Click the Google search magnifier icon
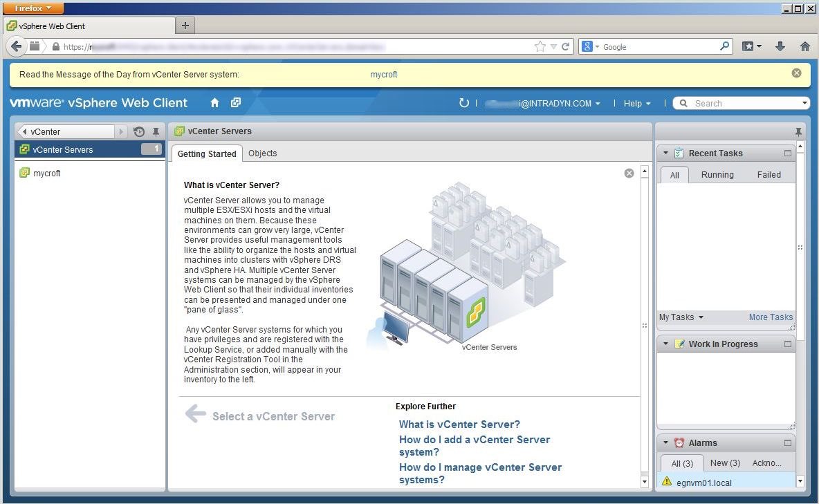 724,46
